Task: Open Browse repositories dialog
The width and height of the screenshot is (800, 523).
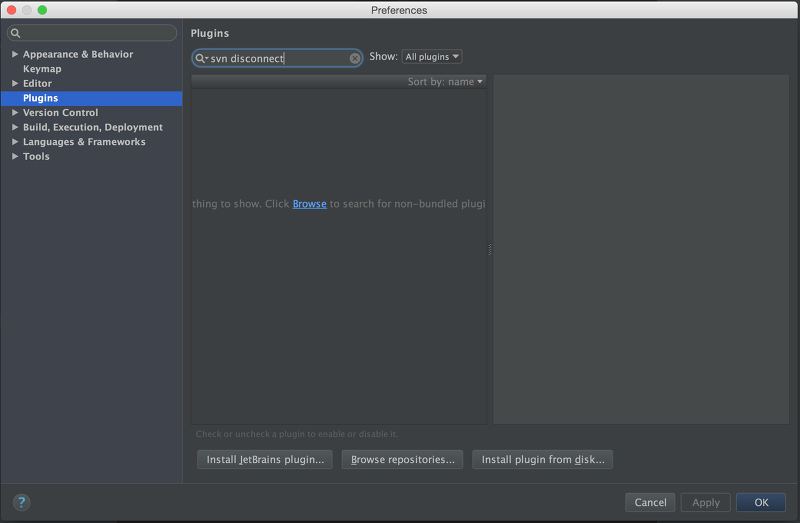Action: [x=402, y=459]
